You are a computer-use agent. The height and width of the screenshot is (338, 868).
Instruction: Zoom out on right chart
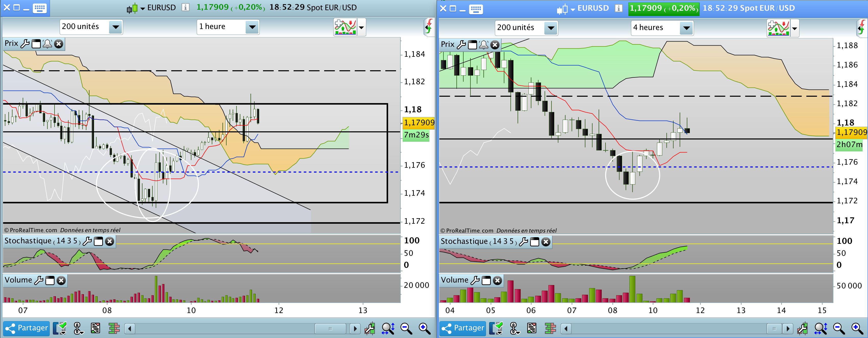[x=839, y=328]
